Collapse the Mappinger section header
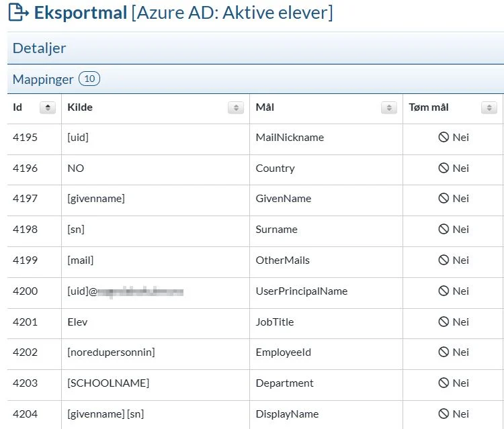Screen dimensions: 504x429 click(x=43, y=79)
